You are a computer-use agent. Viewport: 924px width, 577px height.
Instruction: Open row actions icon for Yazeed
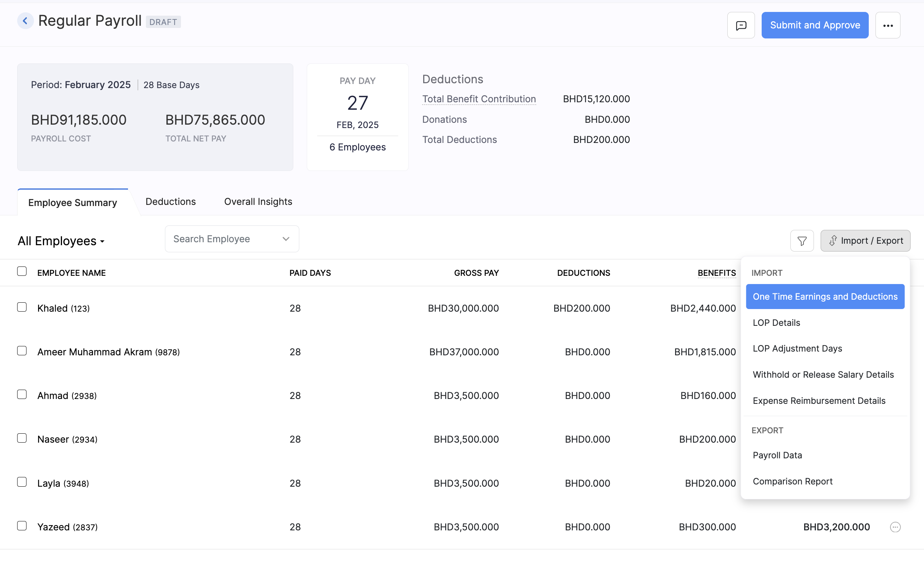click(895, 527)
